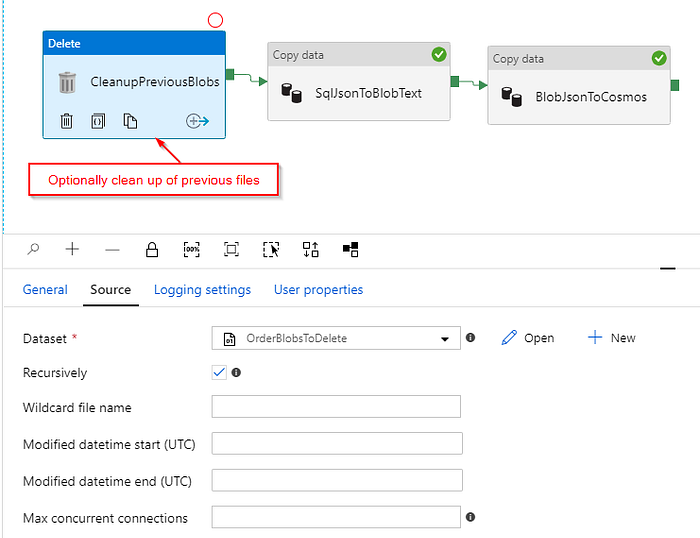Click green validation check on SqlJsonToBlobText

click(439, 54)
